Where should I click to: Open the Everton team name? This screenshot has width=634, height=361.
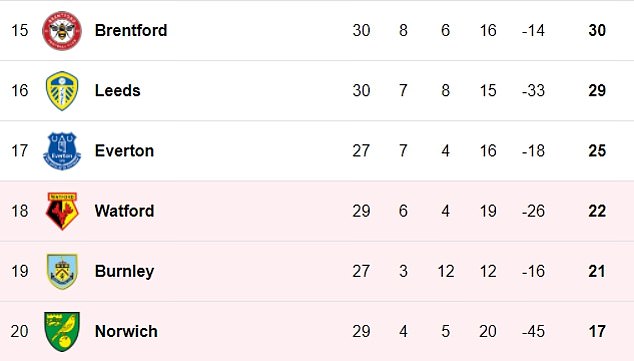(x=124, y=151)
